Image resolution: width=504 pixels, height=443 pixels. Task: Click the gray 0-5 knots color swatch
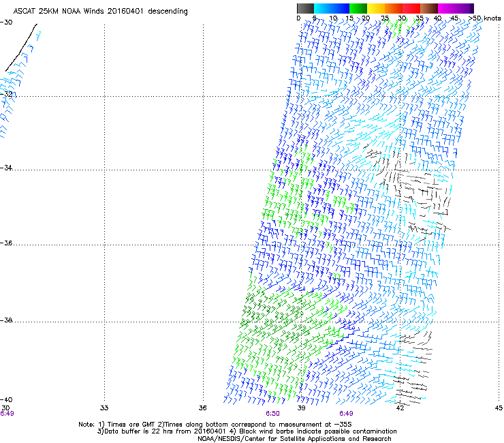tap(305, 8)
